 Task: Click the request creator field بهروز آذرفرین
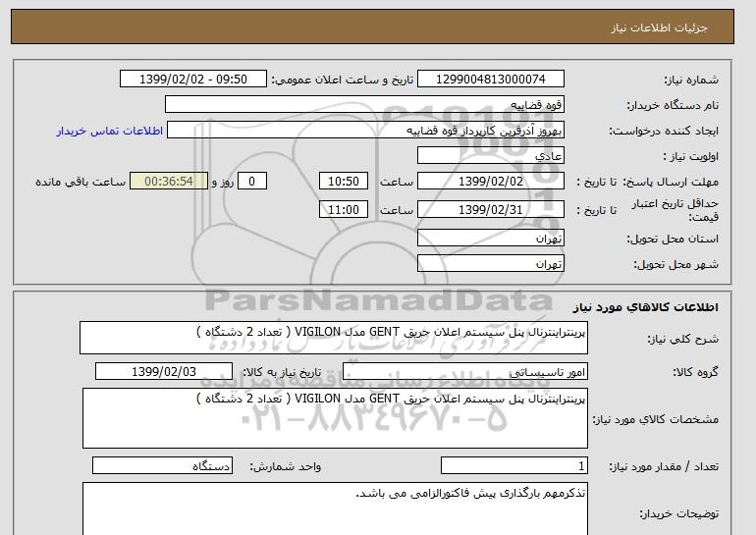click(x=365, y=131)
